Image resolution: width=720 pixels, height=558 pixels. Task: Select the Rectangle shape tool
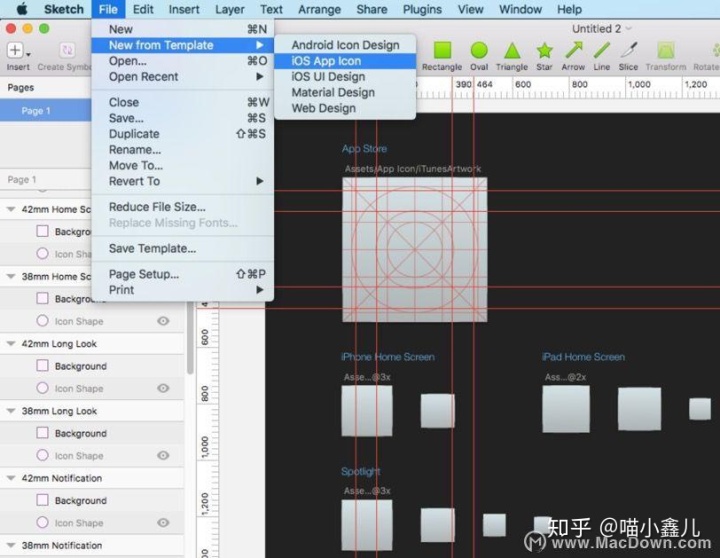pyautogui.click(x=442, y=51)
